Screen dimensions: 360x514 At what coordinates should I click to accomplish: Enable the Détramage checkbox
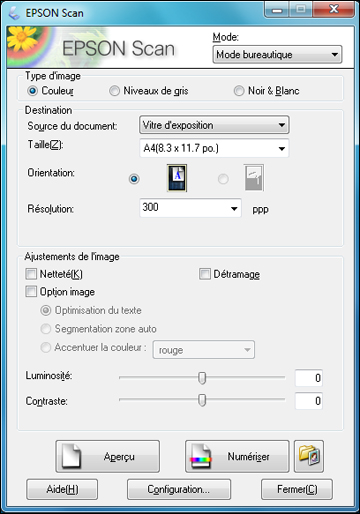pyautogui.click(x=205, y=274)
